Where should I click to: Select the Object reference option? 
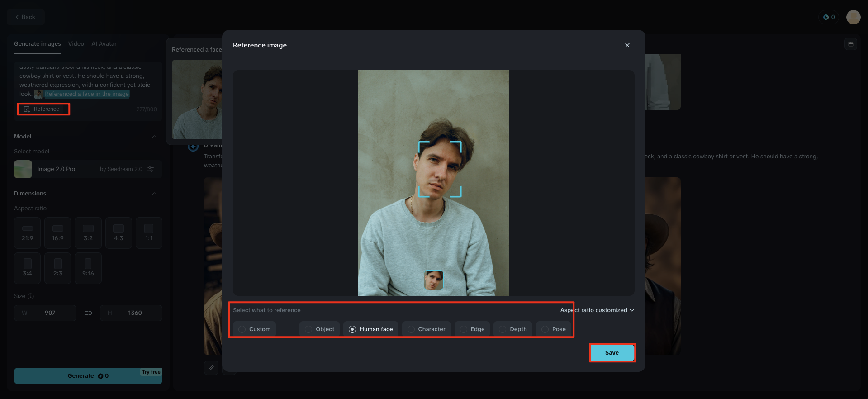(320, 329)
